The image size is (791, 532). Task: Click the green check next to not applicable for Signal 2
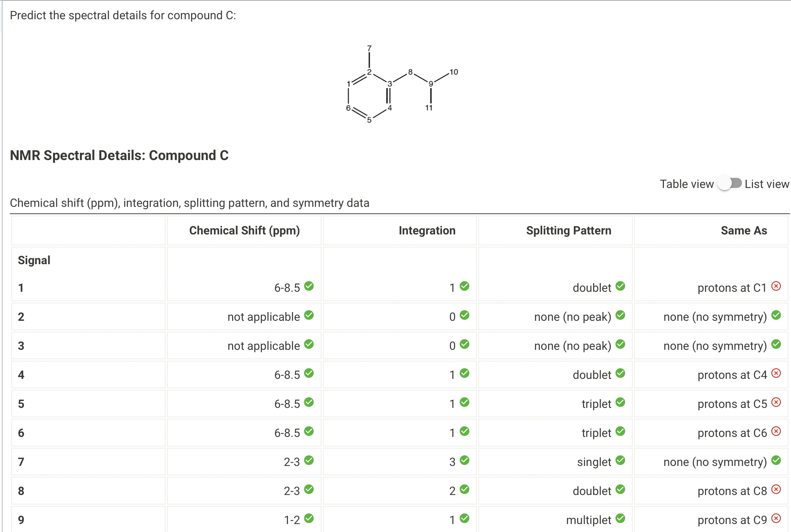point(309,316)
